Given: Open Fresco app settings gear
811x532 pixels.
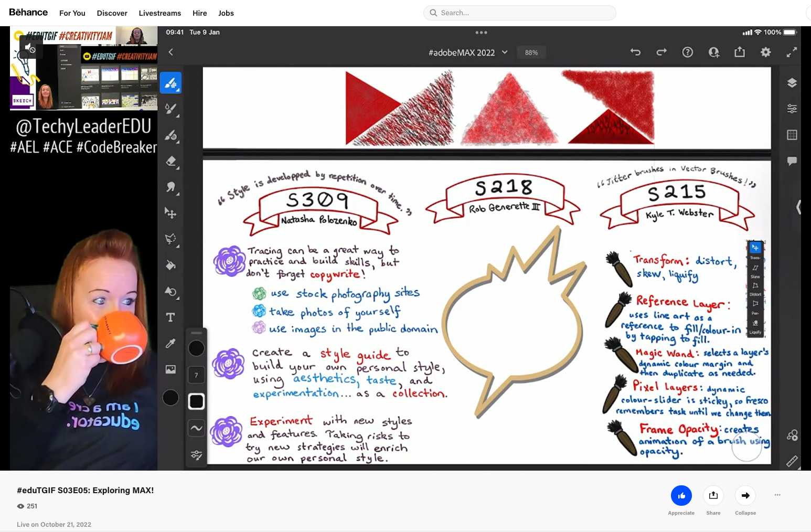Looking at the screenshot, I should (766, 52).
